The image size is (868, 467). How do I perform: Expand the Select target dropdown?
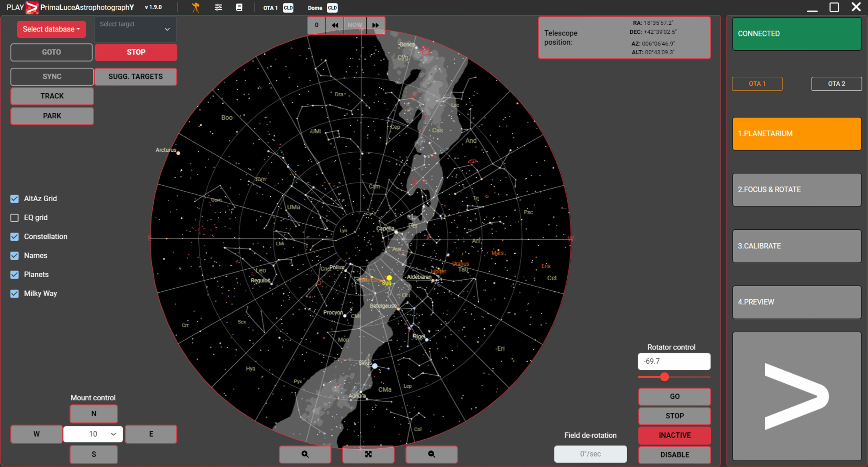click(135, 29)
